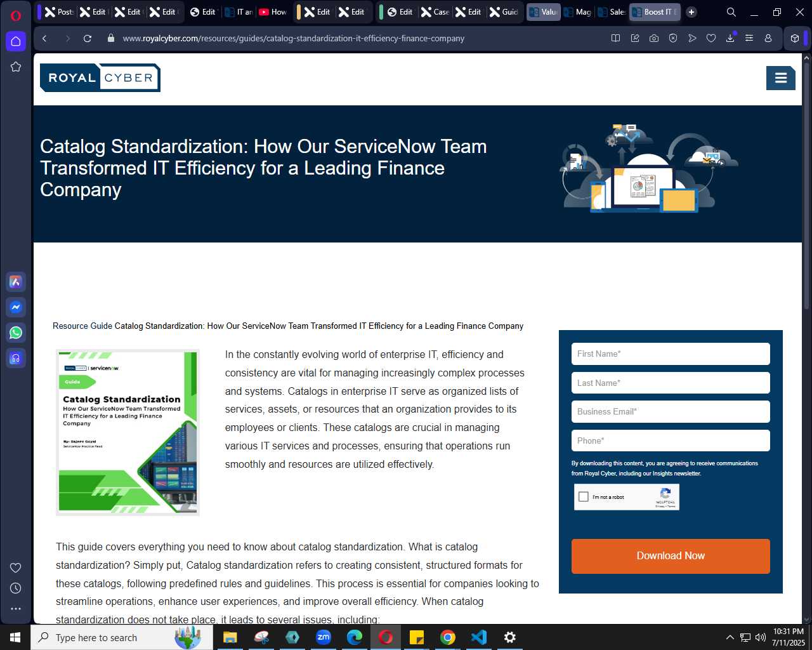Screen dimensions: 812x650
Task: Open the Opera menu logo
Action: (16, 15)
